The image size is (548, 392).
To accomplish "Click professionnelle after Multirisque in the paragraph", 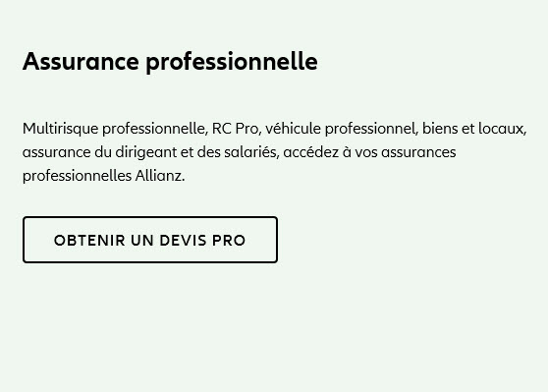I will pyautogui.click(x=153, y=129).
